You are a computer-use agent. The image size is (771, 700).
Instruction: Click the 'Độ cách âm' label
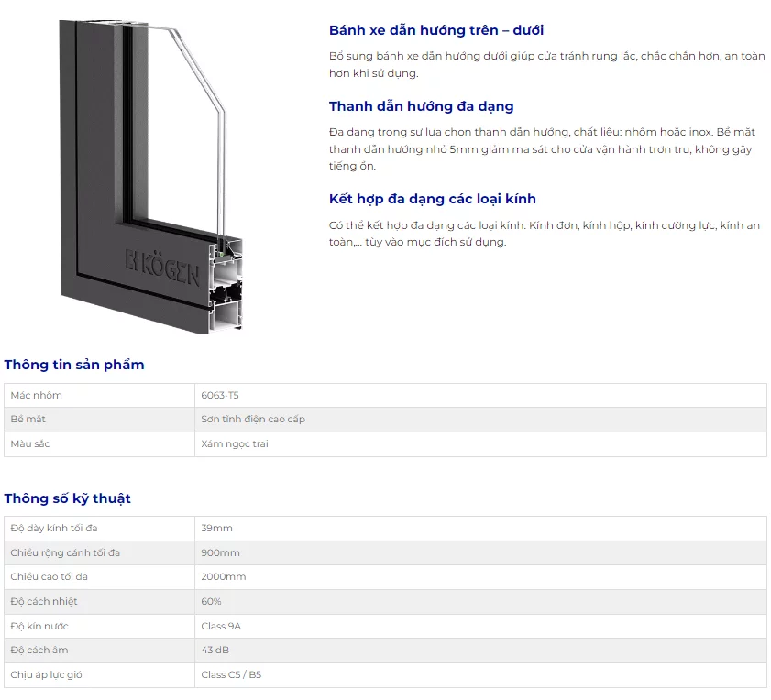[39, 651]
